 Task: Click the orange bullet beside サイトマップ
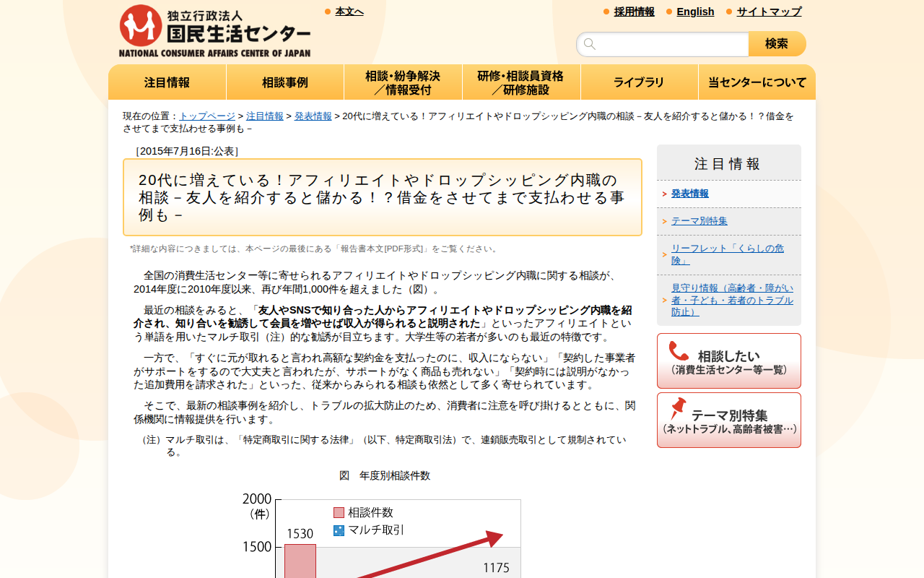(729, 12)
